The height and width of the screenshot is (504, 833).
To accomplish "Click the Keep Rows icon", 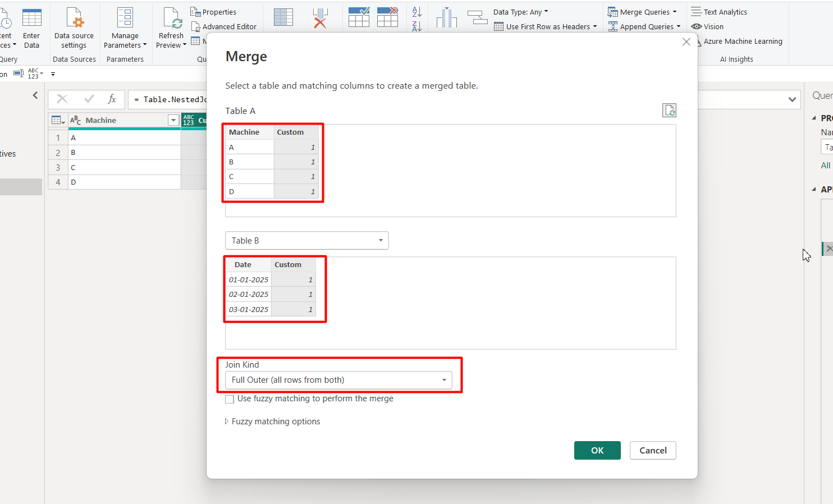I will [359, 17].
